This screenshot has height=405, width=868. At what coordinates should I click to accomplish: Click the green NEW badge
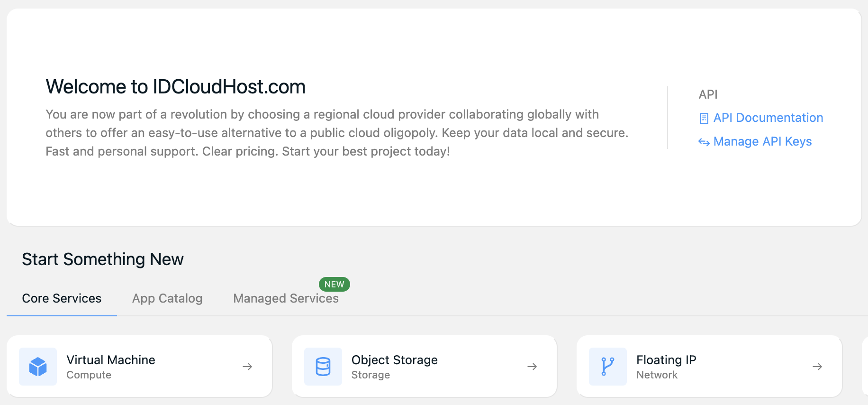334,284
